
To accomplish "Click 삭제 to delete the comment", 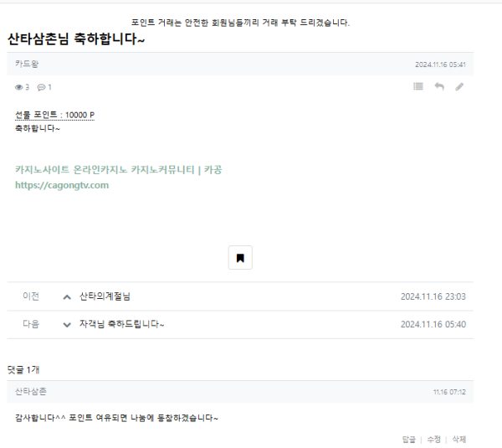I will pos(458,440).
